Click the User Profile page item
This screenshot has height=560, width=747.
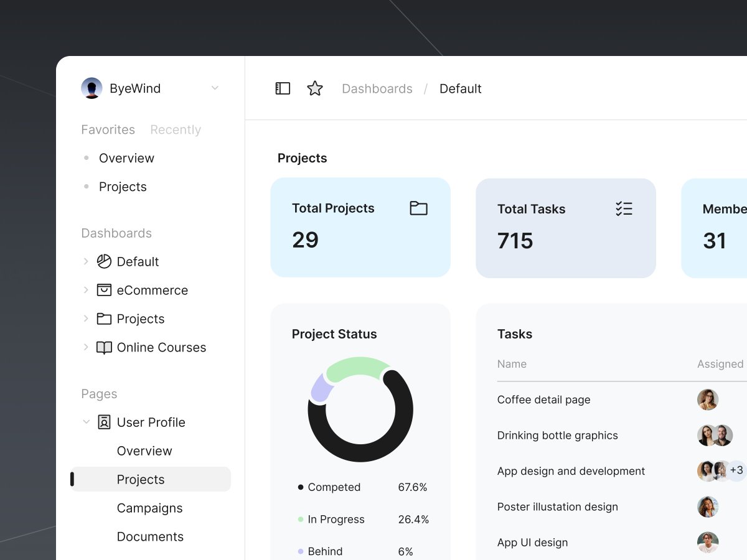[151, 422]
